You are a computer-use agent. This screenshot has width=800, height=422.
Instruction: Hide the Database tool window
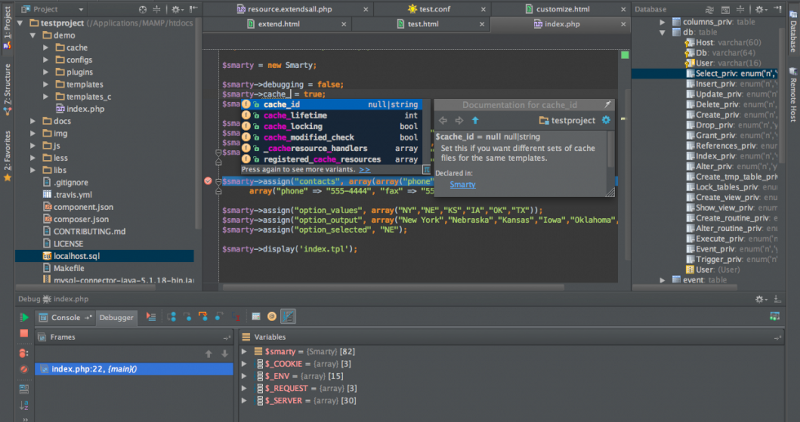tap(777, 9)
